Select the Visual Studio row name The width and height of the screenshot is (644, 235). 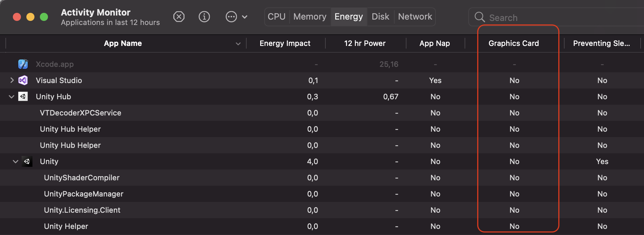[x=59, y=80]
